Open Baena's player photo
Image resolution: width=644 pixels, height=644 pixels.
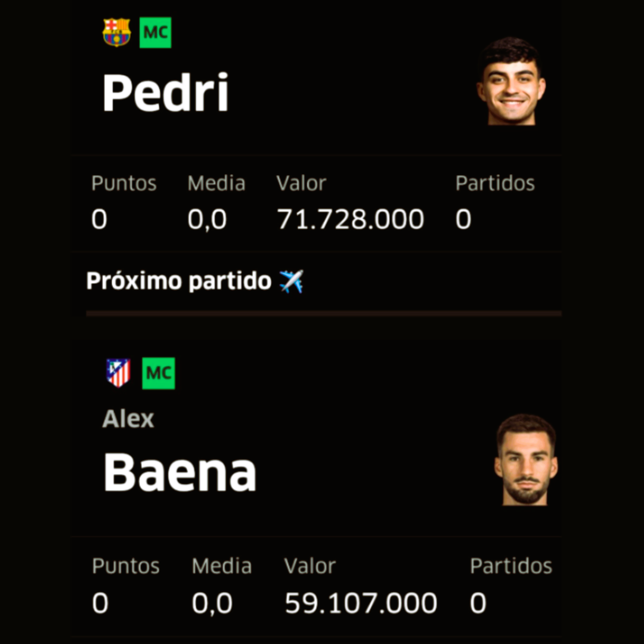tap(525, 460)
